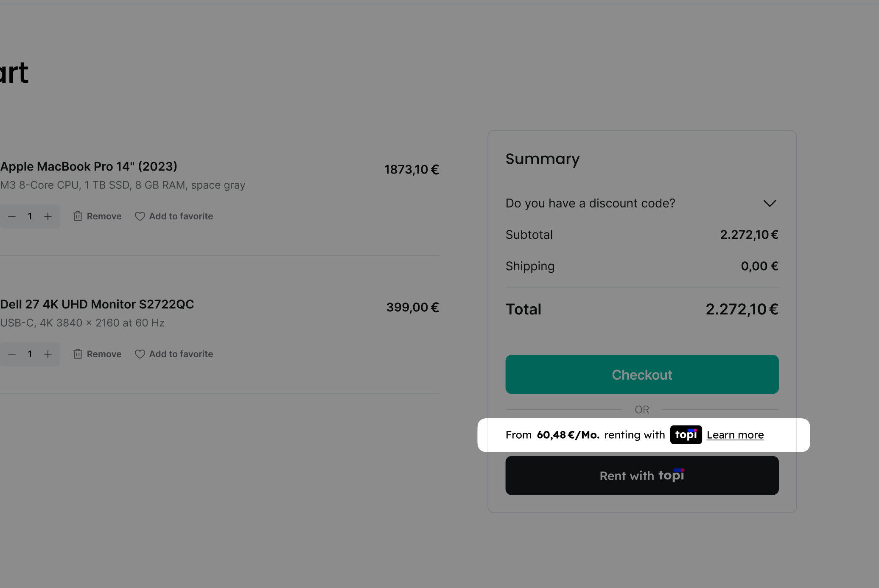Click the Total amount 2.272,10 €
This screenshot has width=879, height=588.
pyautogui.click(x=742, y=310)
